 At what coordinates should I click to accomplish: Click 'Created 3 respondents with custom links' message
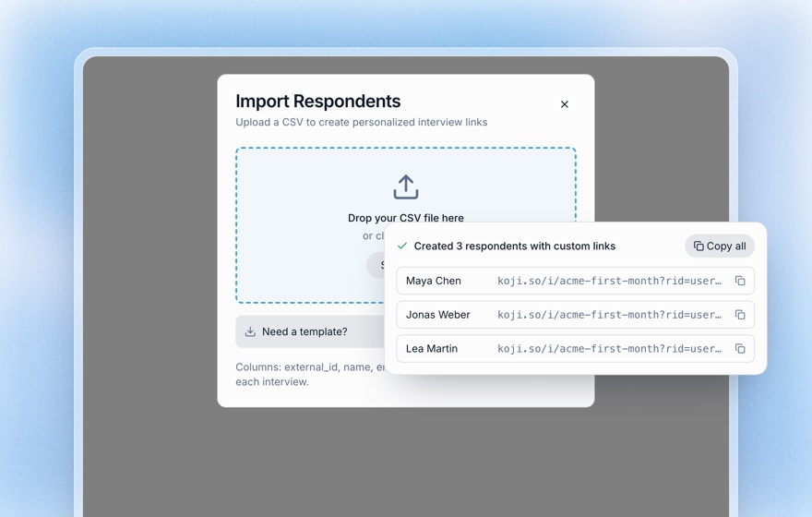click(x=515, y=246)
